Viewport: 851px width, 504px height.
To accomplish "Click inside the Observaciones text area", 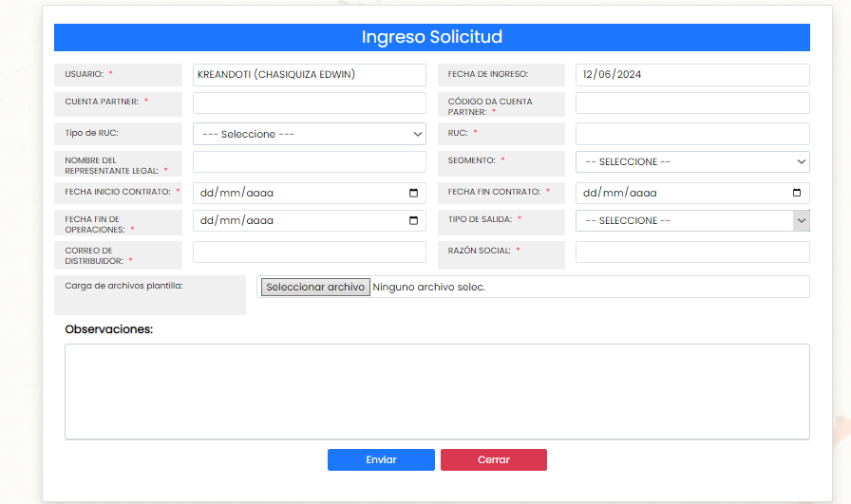I will click(x=437, y=391).
